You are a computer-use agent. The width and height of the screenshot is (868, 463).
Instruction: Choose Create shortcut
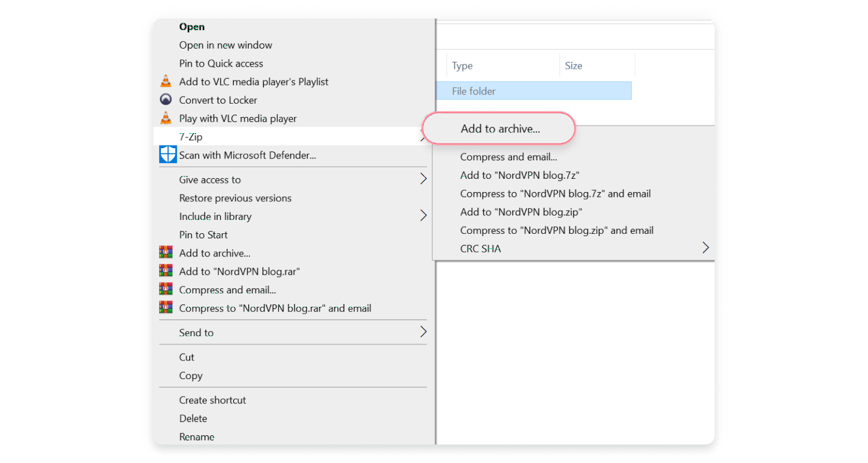(x=212, y=400)
